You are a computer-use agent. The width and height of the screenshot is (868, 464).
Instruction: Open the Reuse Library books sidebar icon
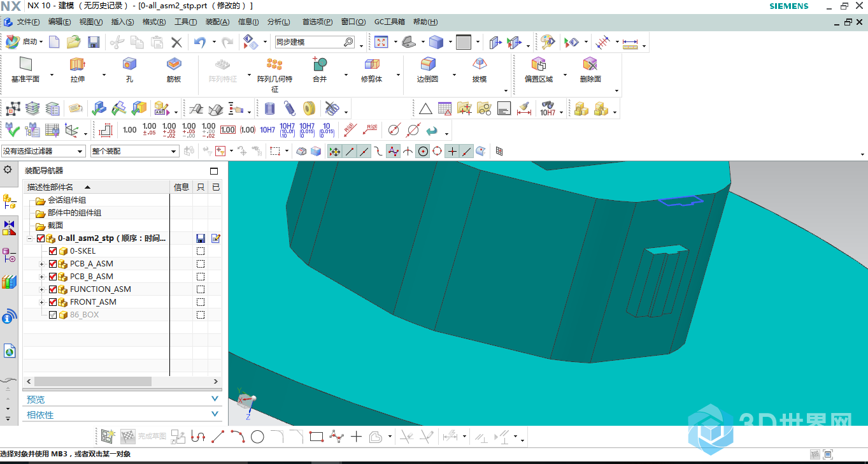(x=8, y=282)
